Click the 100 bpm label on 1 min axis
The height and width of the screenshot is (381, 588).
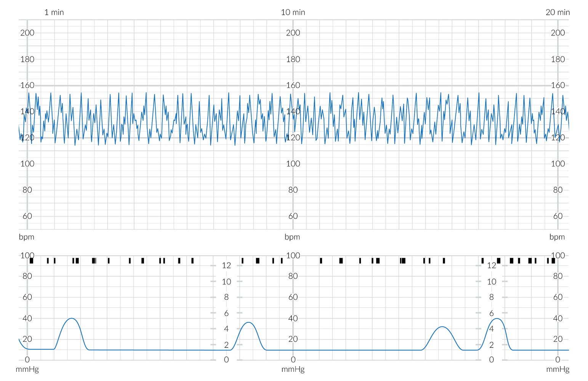pos(27,164)
